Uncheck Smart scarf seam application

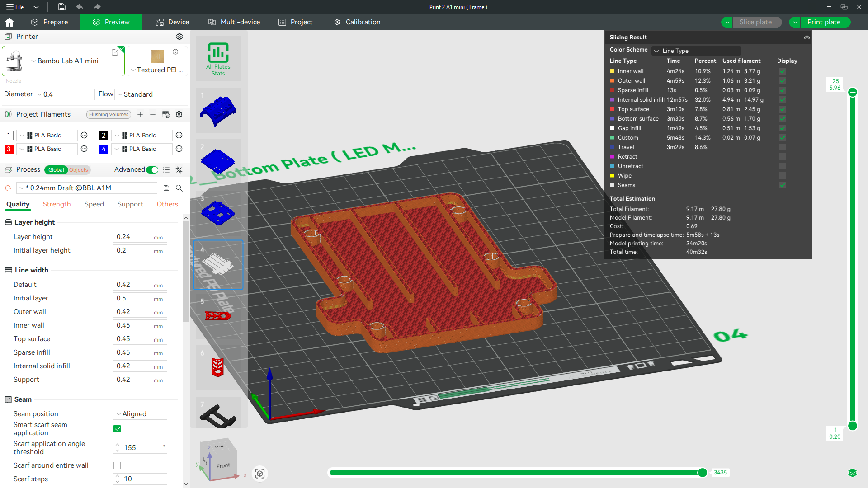pyautogui.click(x=117, y=429)
